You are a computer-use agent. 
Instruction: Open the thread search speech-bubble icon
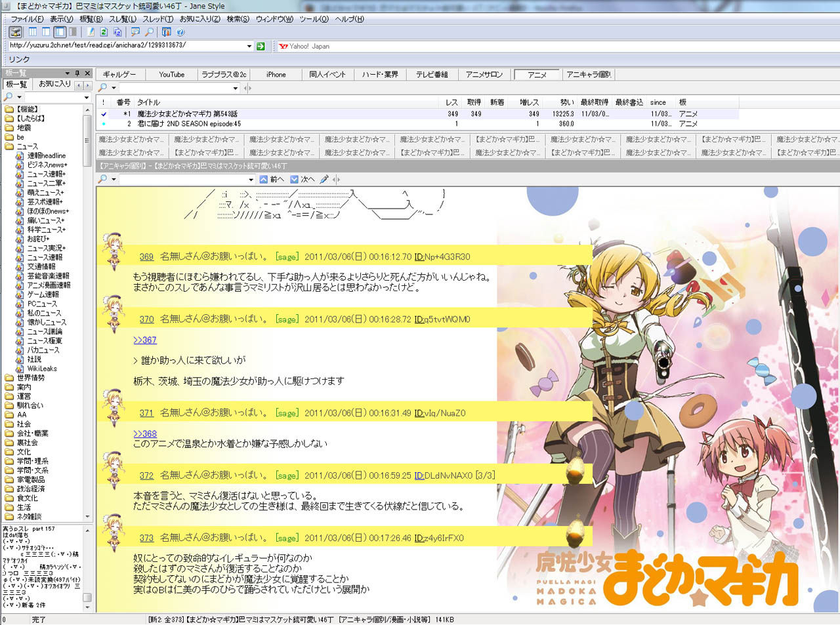[x=135, y=31]
